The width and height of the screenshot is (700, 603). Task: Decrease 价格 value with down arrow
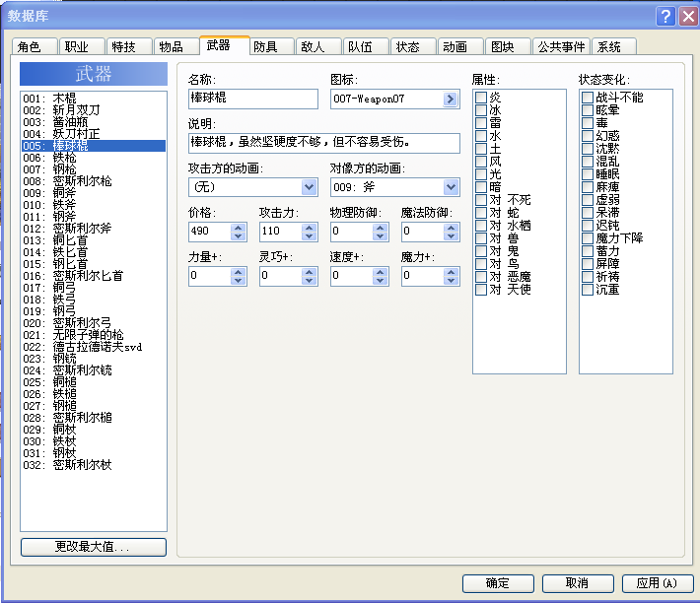pos(238,236)
